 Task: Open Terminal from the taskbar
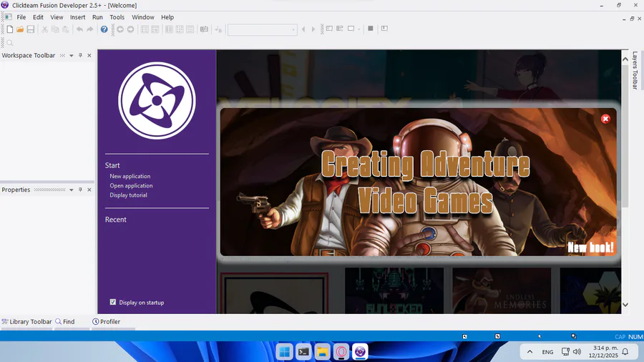pyautogui.click(x=303, y=352)
